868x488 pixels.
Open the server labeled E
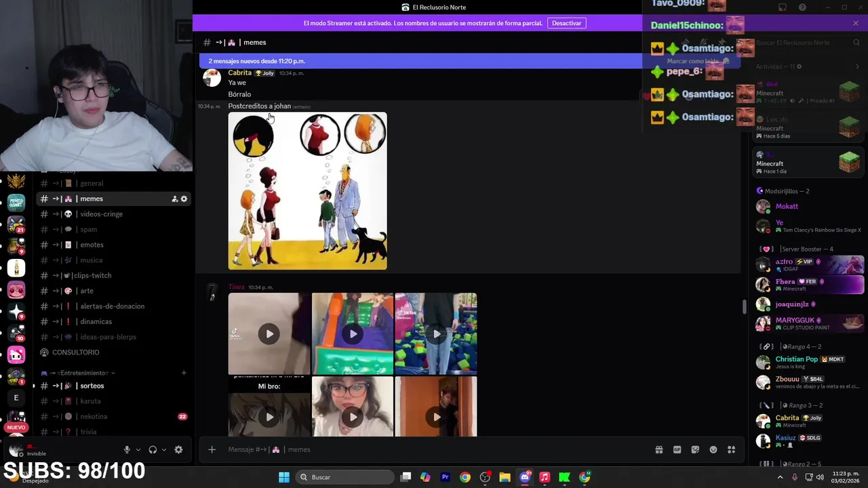point(16,398)
